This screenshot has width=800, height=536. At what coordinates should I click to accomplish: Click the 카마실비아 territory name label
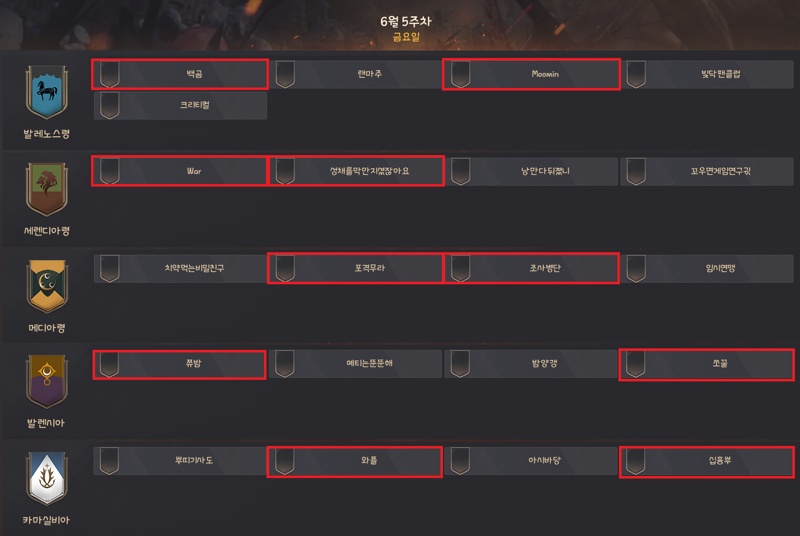coord(46,520)
